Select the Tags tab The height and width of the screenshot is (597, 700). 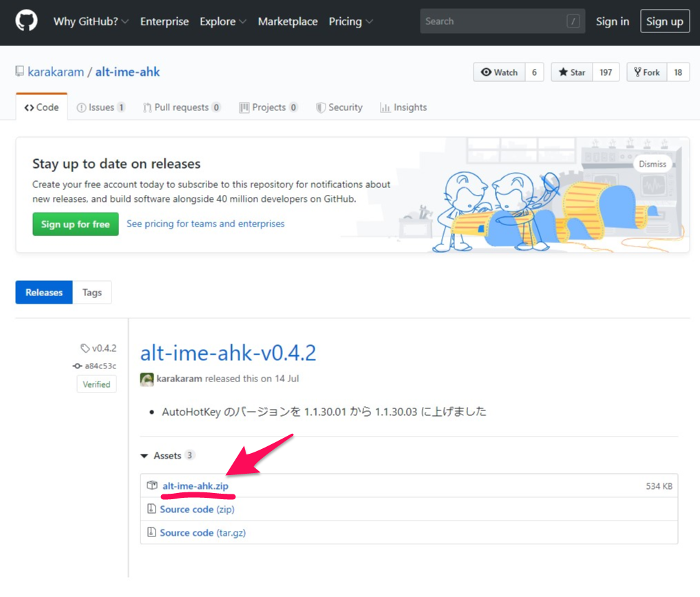(92, 293)
